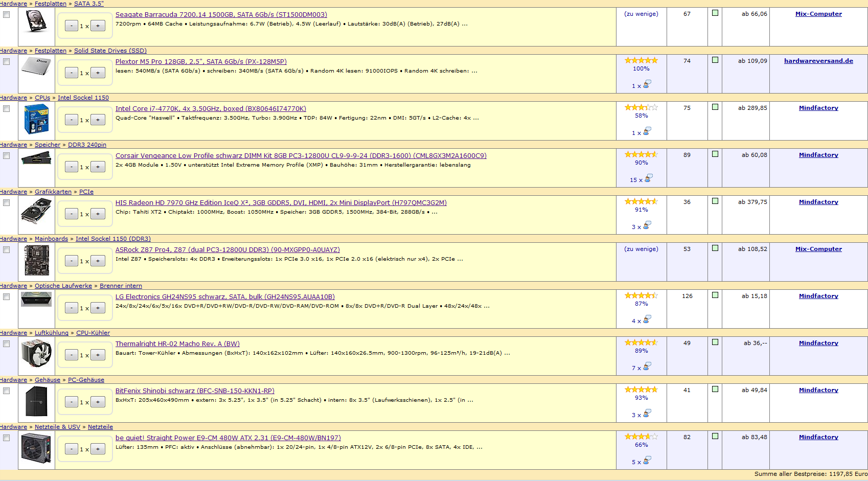
Task: Open Seagate Barracuda 7200.14 1500GB product link
Action: point(221,15)
